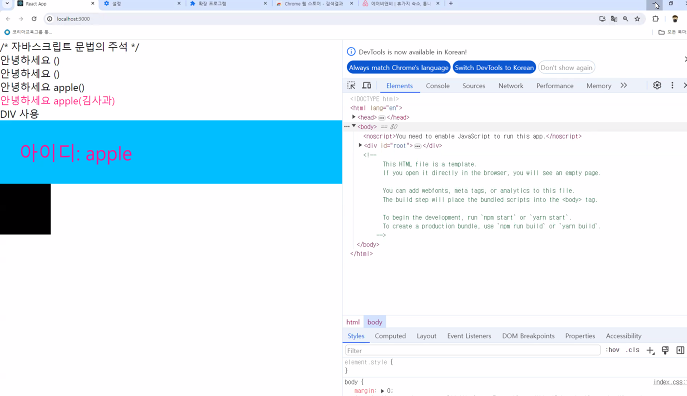The height and width of the screenshot is (396, 687).
Task: Toggle the .cls element classes panel
Action: 632,350
